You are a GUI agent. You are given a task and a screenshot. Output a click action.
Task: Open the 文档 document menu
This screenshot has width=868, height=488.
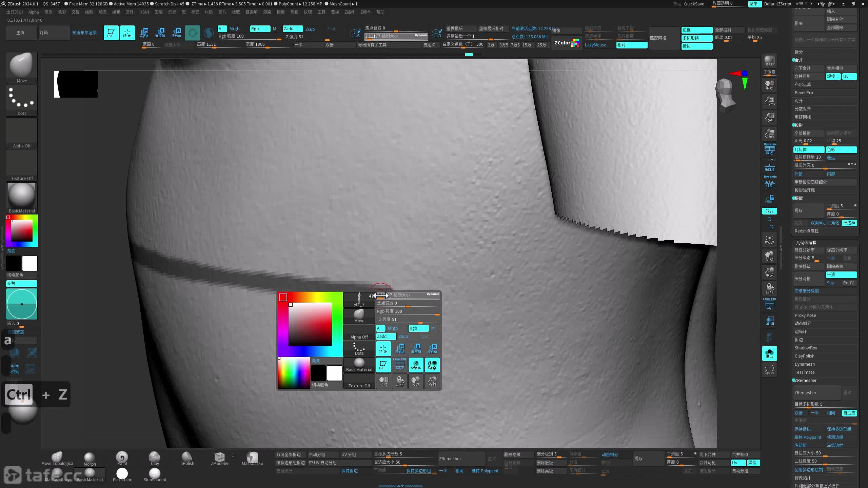coord(76,12)
